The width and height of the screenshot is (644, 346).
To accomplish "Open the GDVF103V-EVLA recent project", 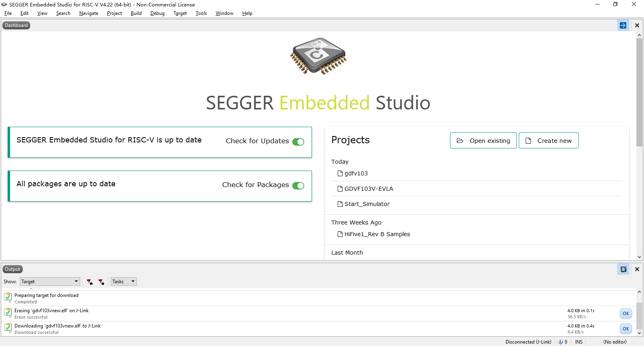I will 369,189.
